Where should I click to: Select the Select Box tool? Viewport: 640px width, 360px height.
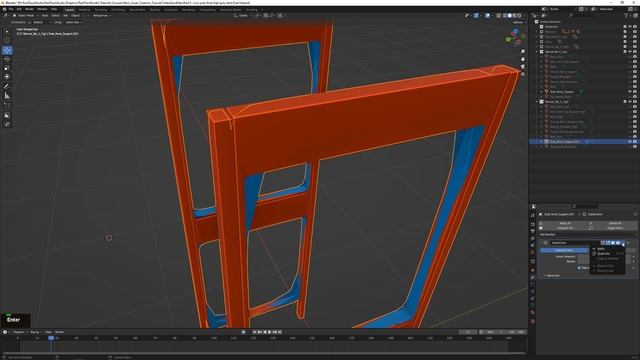(7, 31)
